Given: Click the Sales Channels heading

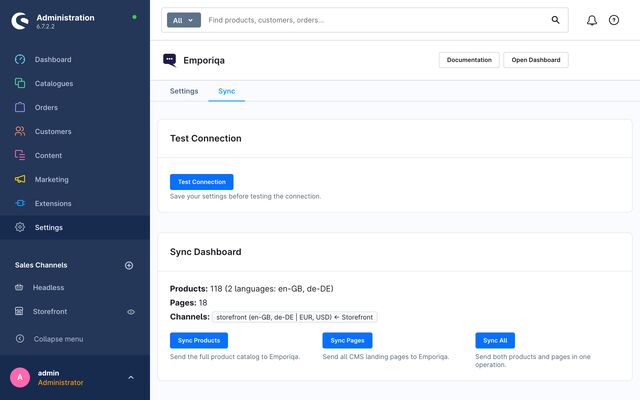Looking at the screenshot, I should click(41, 265).
